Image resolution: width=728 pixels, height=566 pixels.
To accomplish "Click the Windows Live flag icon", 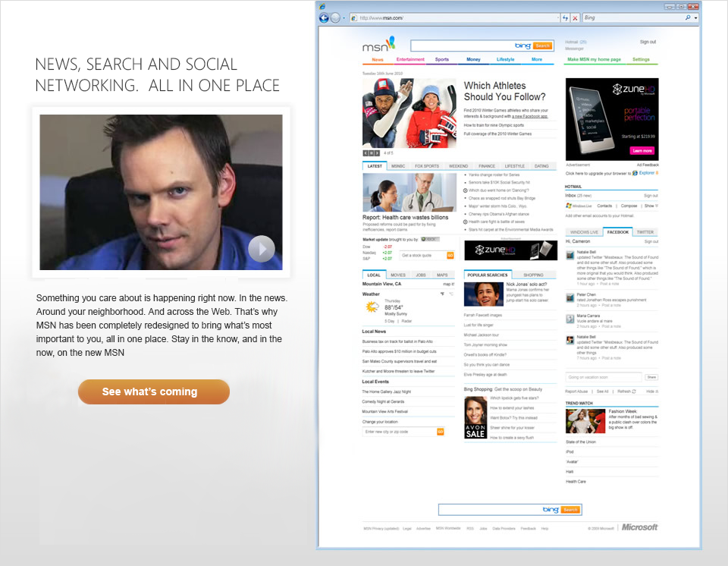I will (x=568, y=206).
